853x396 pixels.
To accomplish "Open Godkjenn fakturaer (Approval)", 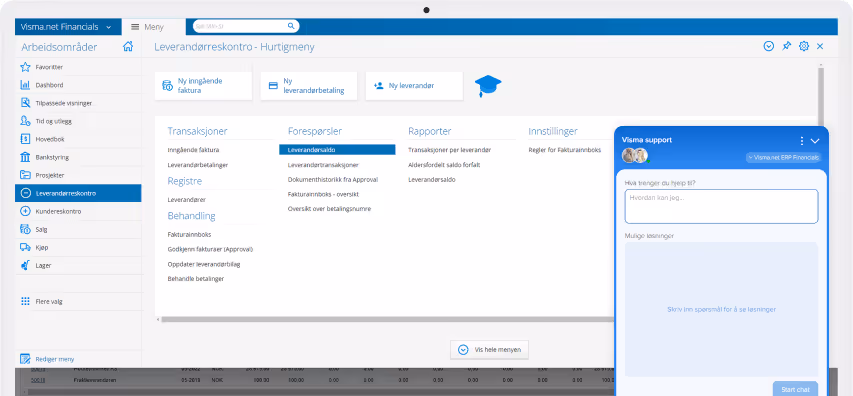I will [210, 249].
